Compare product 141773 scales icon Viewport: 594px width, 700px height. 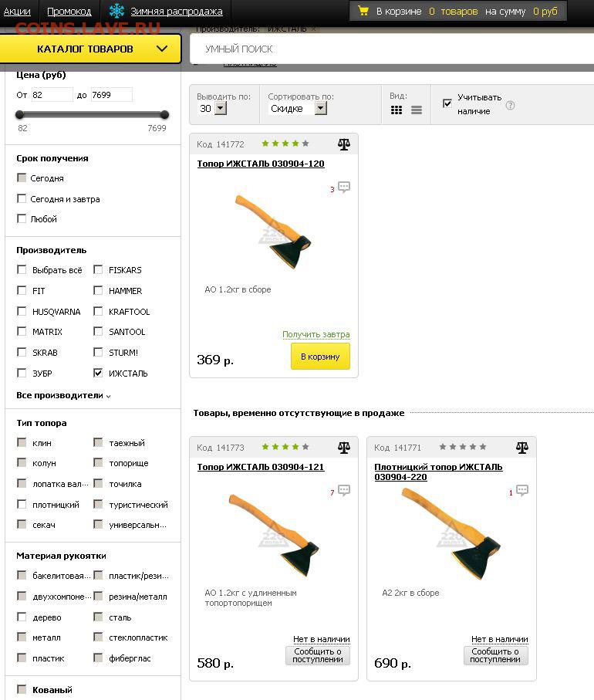(343, 448)
